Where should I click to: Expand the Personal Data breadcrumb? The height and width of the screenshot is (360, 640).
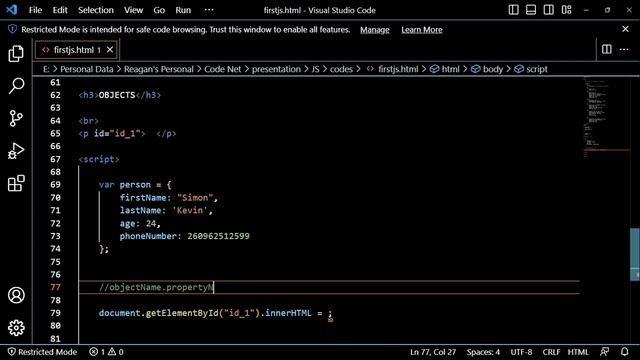pyautogui.click(x=87, y=69)
